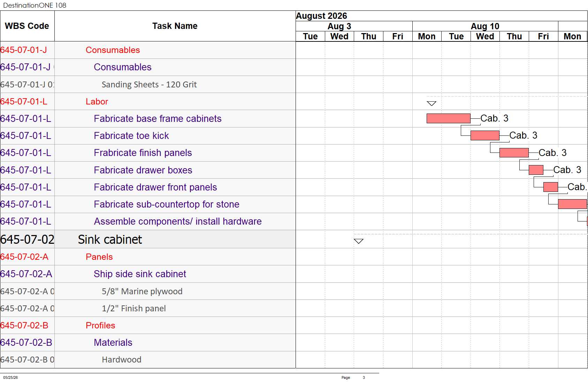
Task: Select the Ship side sink cabinet row
Action: pyautogui.click(x=148, y=274)
